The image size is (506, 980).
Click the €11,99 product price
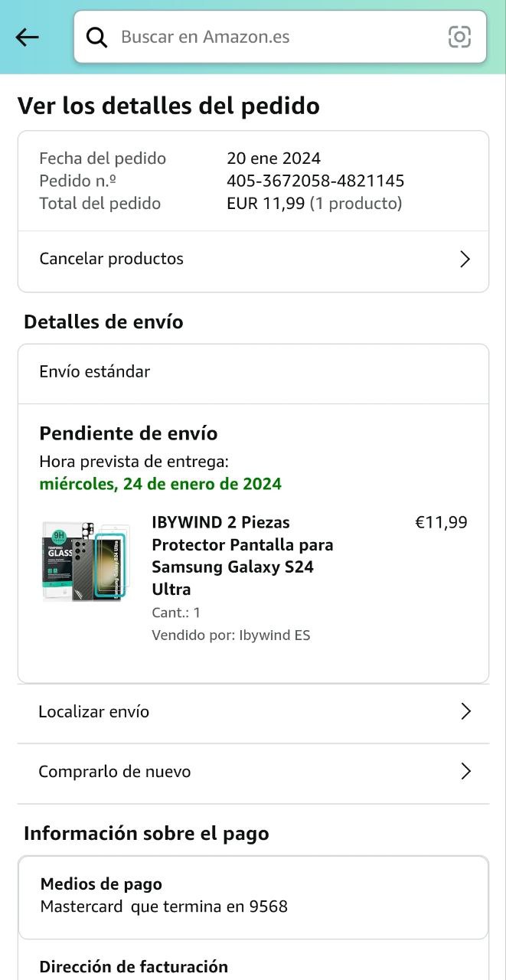441,522
